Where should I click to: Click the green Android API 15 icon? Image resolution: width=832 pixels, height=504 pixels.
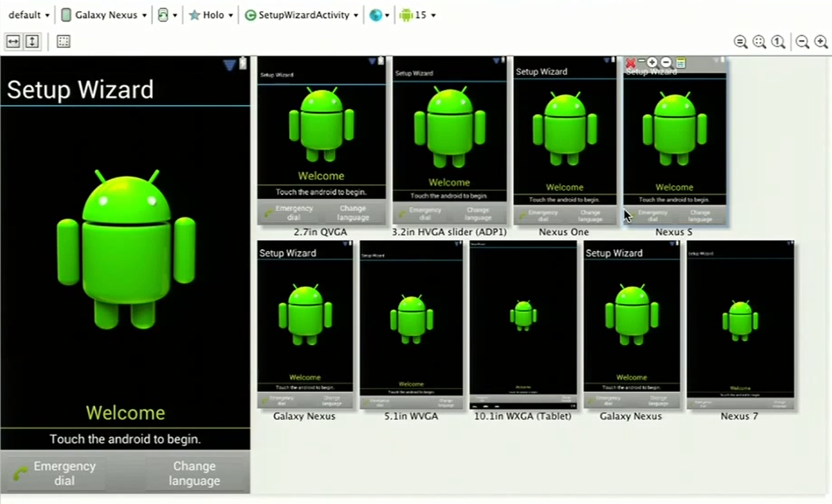point(407,14)
